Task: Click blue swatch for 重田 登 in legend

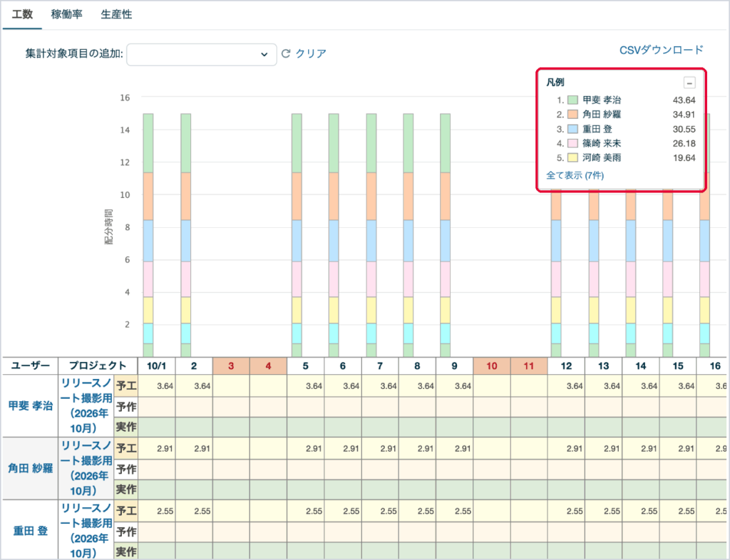Action: coord(572,129)
